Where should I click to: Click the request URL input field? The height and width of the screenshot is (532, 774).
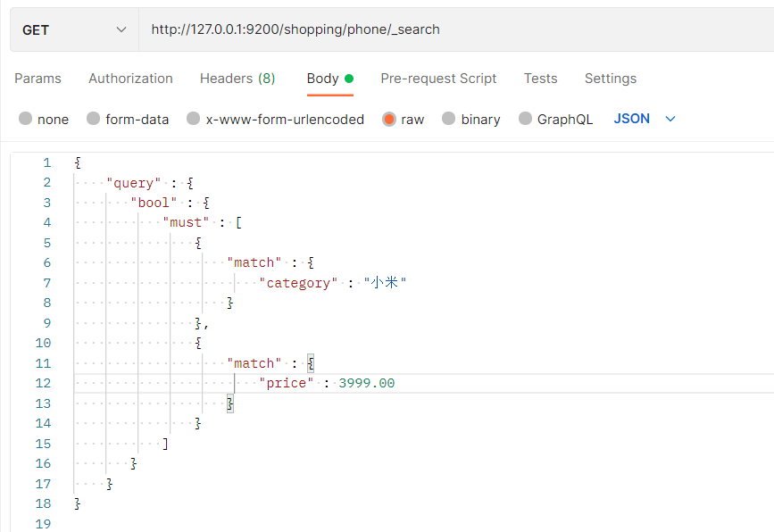(x=456, y=29)
